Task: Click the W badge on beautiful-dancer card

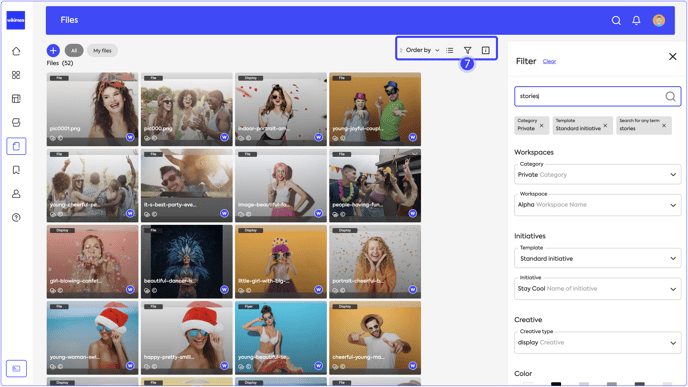Action: [x=224, y=289]
